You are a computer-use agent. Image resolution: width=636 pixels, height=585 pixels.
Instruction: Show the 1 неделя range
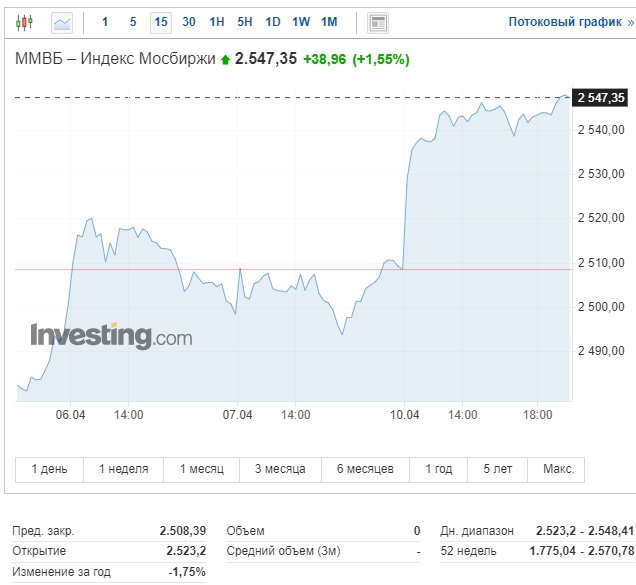tap(123, 469)
